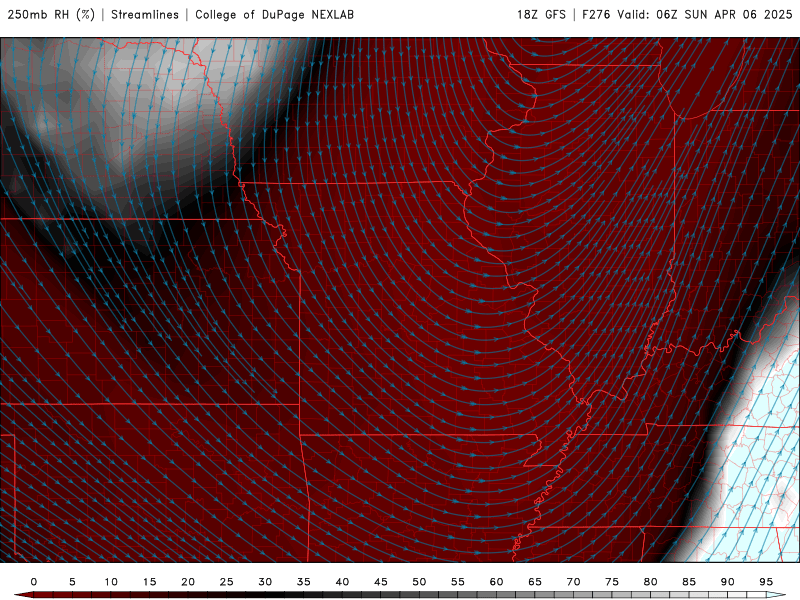Viewport: 800px width, 600px height.
Task: Click 'College of DuPage NEXLAB' text
Action: [274, 15]
